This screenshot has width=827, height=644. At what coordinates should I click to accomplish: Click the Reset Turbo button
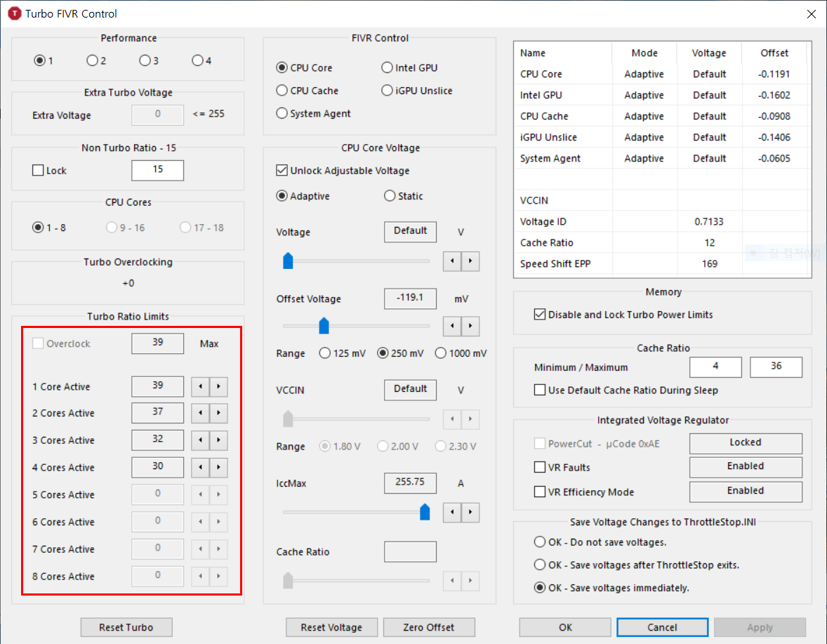tap(126, 627)
